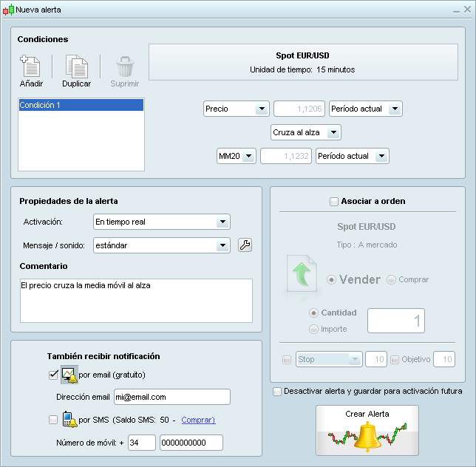The width and height of the screenshot is (476, 467).
Task: Check Desactivar alerta y guardar option
Action: tap(277, 392)
